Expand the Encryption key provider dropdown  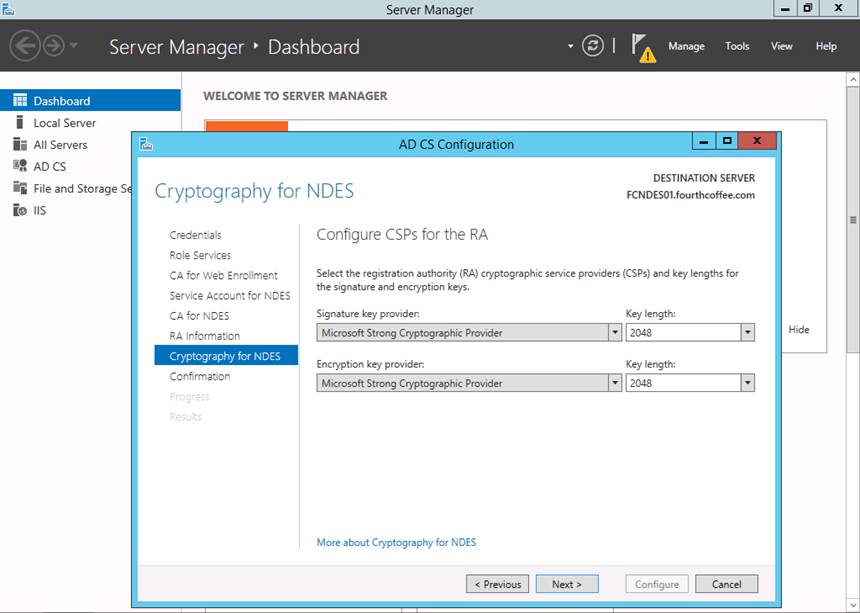pyautogui.click(x=614, y=383)
